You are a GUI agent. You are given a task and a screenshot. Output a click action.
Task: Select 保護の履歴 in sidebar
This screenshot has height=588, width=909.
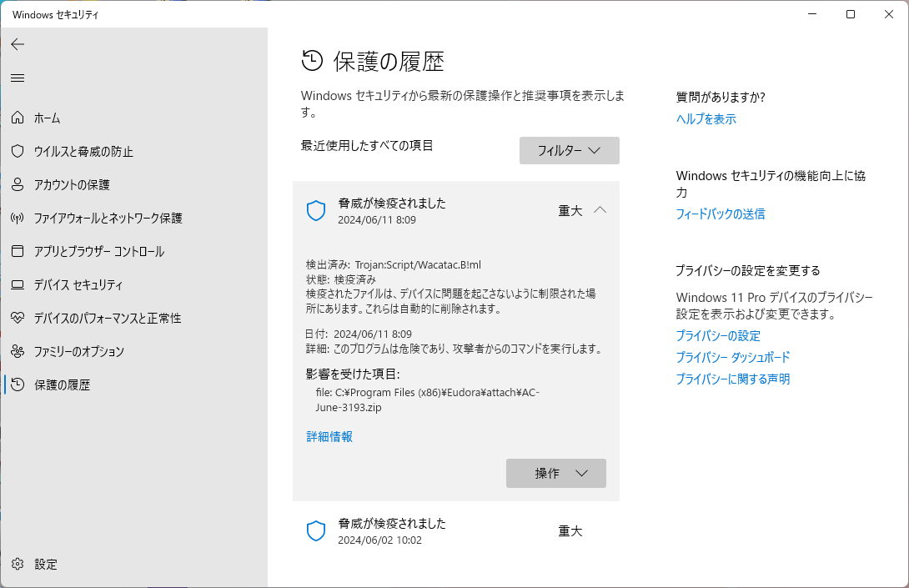[134, 384]
